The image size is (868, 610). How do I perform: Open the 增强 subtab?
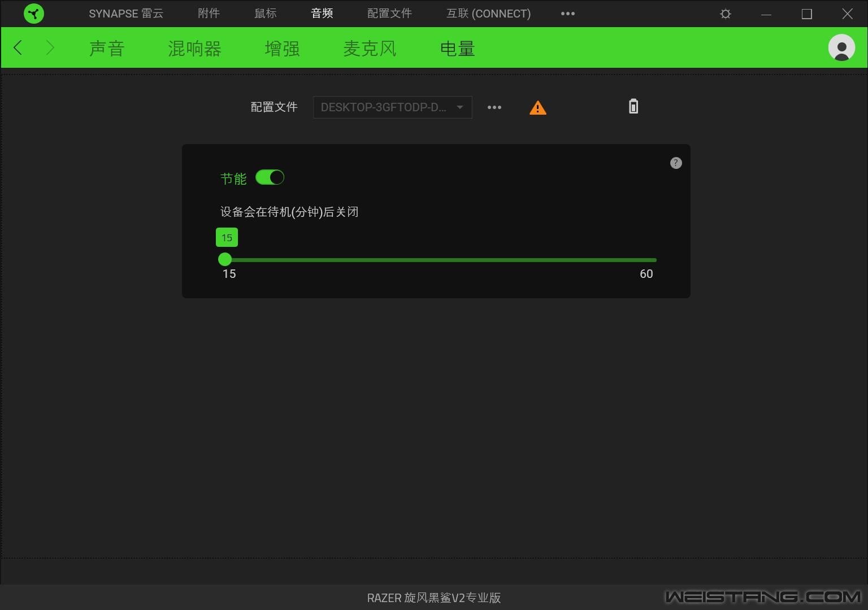pos(282,49)
